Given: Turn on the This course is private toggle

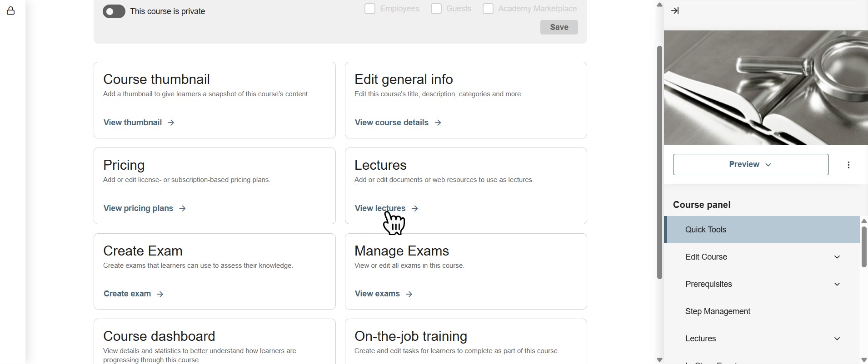Looking at the screenshot, I should (x=114, y=11).
